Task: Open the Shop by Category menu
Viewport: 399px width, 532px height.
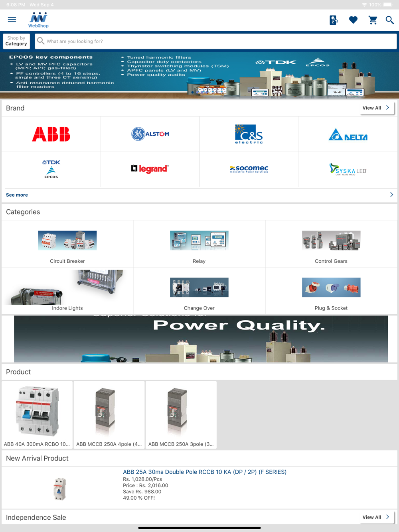Action: point(16,41)
